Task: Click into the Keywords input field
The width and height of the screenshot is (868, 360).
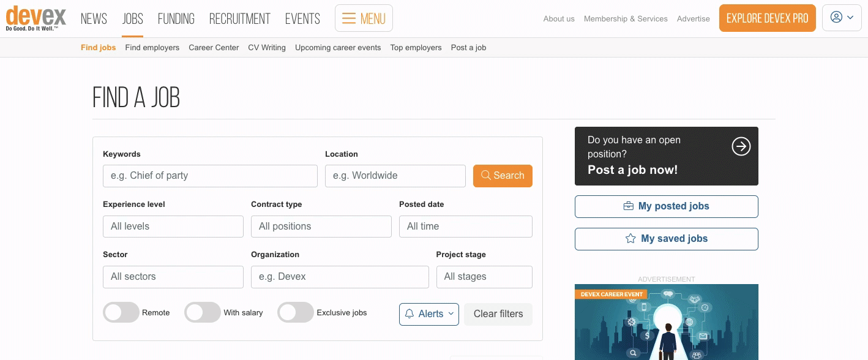Action: (210, 176)
